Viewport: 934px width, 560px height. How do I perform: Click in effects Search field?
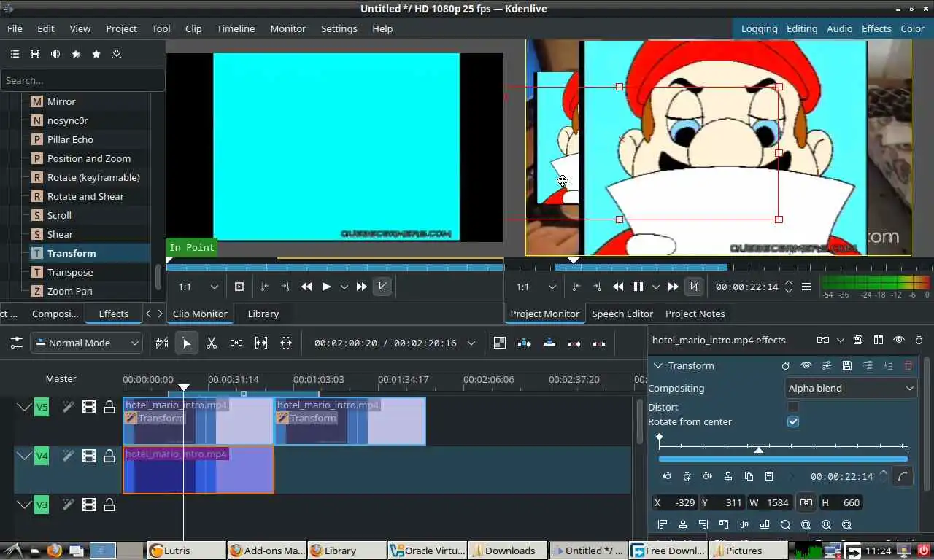[82, 80]
